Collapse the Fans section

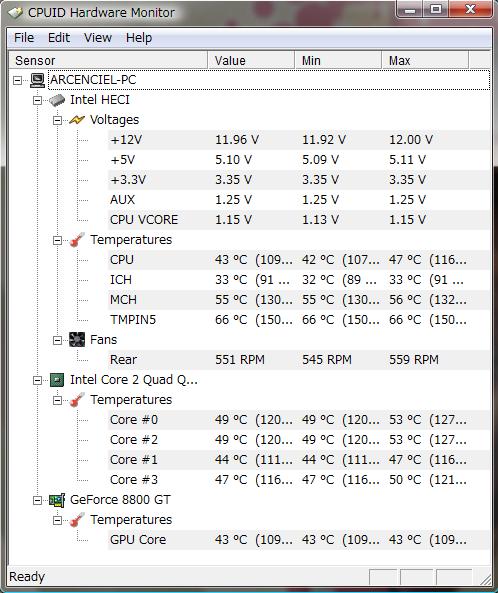point(57,340)
